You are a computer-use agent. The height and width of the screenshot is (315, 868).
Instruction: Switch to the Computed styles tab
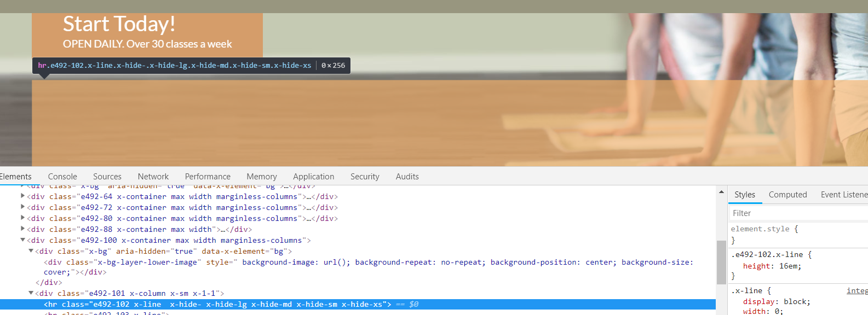coord(787,195)
